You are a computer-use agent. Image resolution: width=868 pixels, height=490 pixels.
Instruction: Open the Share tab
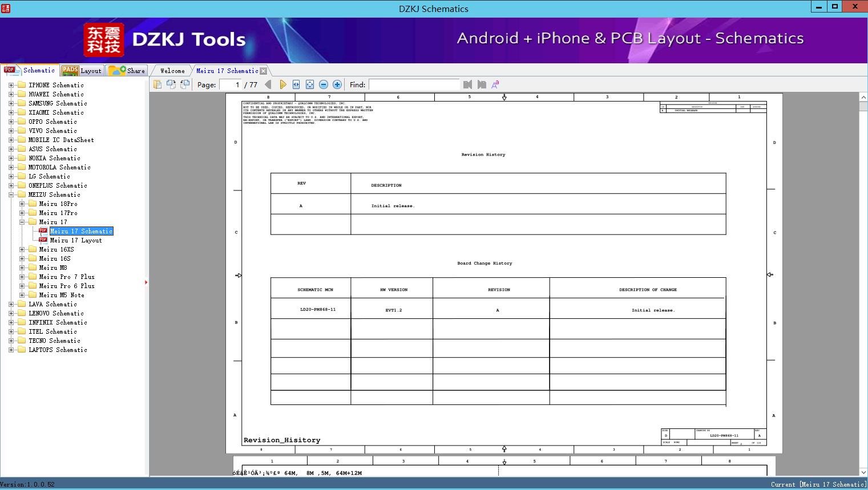pos(127,71)
